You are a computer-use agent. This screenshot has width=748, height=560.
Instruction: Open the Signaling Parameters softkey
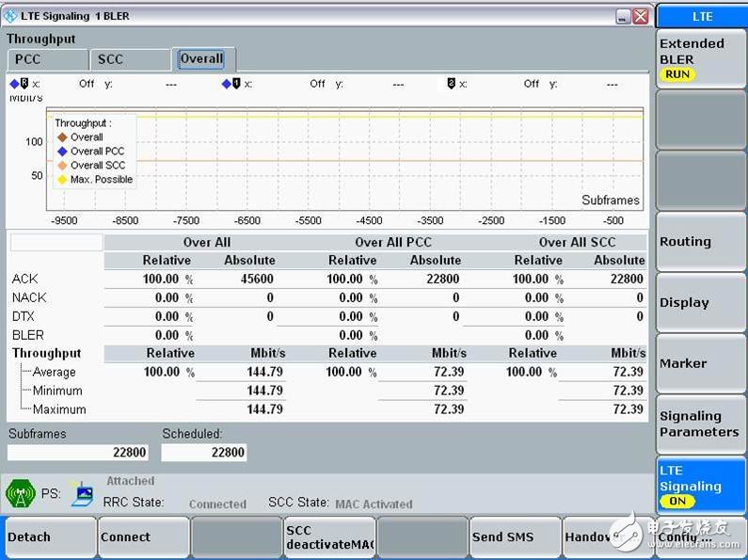(x=700, y=424)
